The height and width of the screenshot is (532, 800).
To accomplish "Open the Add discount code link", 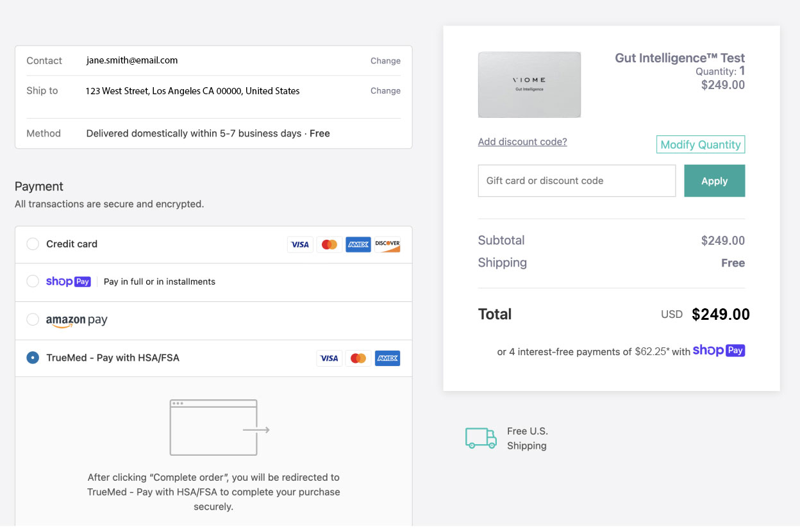I will coord(522,142).
